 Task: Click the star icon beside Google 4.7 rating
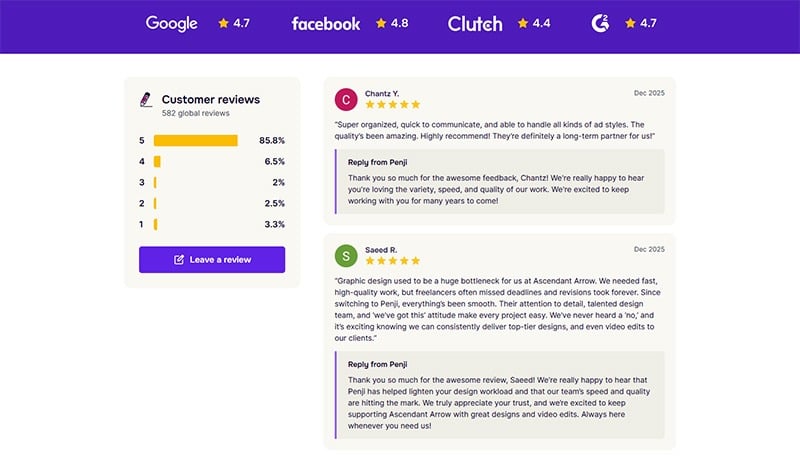pos(223,23)
